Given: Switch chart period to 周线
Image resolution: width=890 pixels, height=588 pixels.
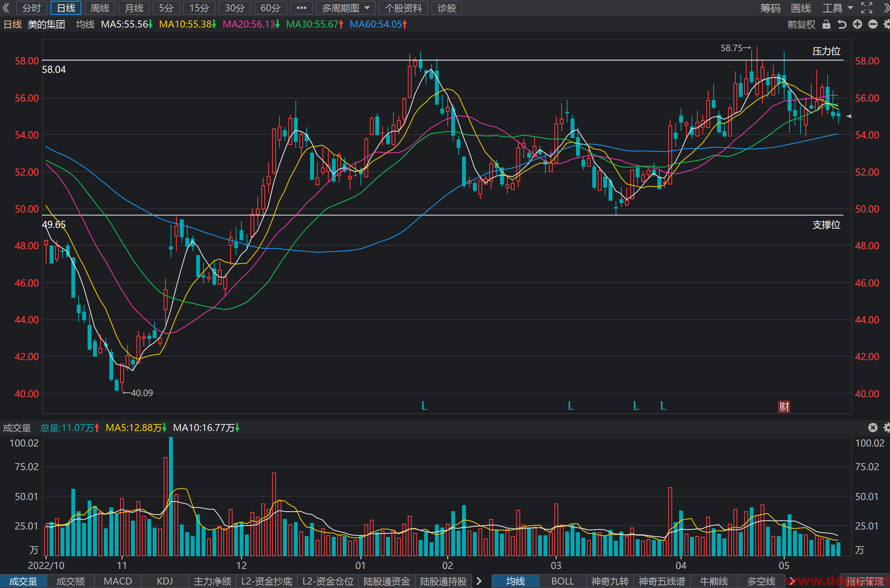Looking at the screenshot, I should click(x=100, y=8).
